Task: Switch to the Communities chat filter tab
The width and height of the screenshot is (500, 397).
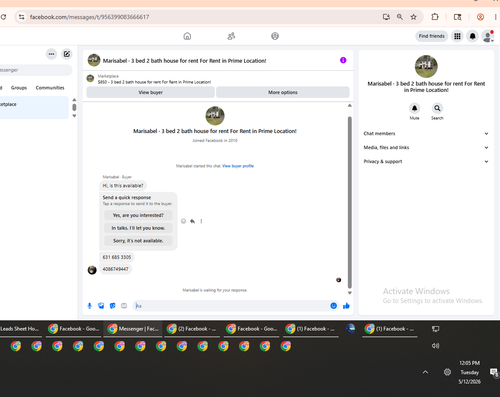Action: point(50,88)
